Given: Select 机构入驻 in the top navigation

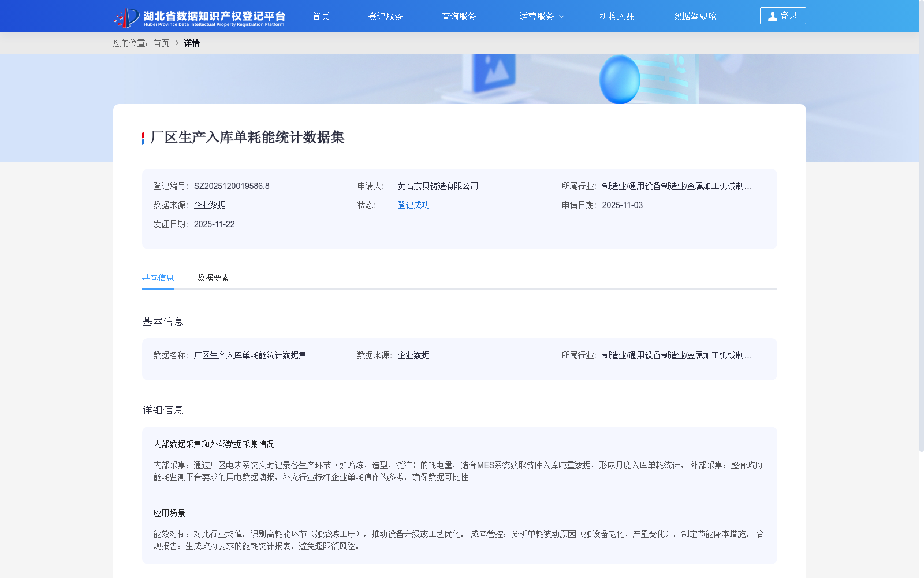Looking at the screenshot, I should click(x=617, y=16).
